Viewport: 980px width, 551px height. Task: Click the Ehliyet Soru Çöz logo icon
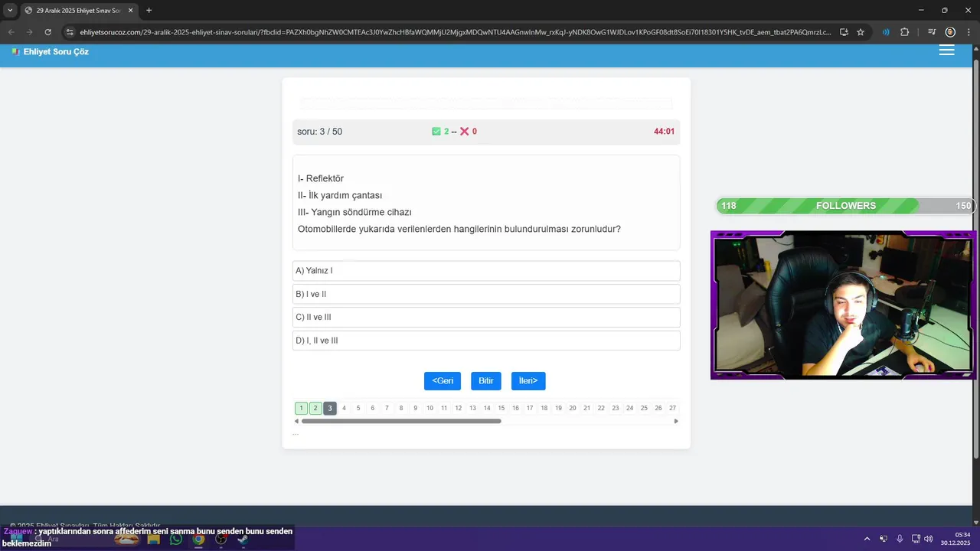(x=15, y=51)
